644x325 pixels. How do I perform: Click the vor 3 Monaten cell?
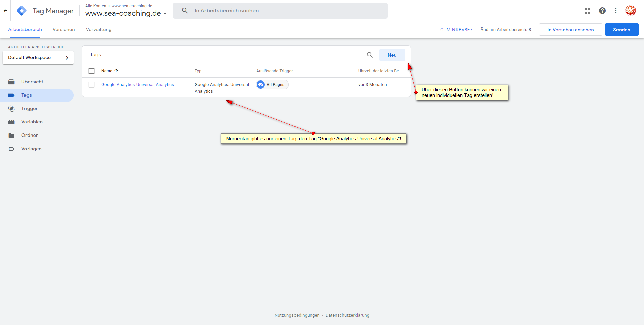(x=372, y=85)
